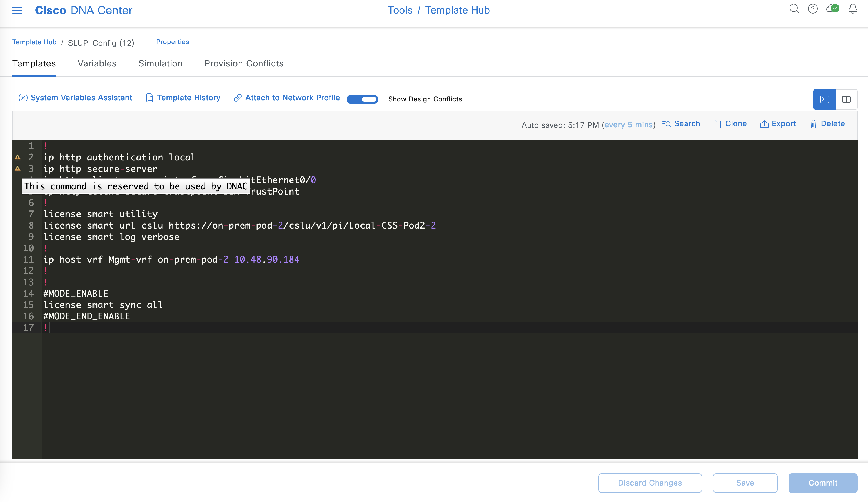Switch to the code editor view icon
The height and width of the screenshot is (502, 868).
tap(824, 99)
